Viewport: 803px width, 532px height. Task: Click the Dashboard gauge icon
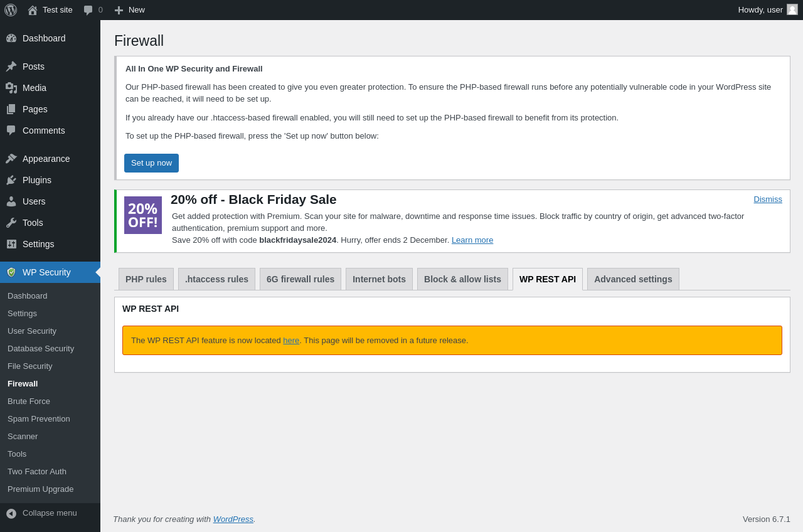point(11,38)
